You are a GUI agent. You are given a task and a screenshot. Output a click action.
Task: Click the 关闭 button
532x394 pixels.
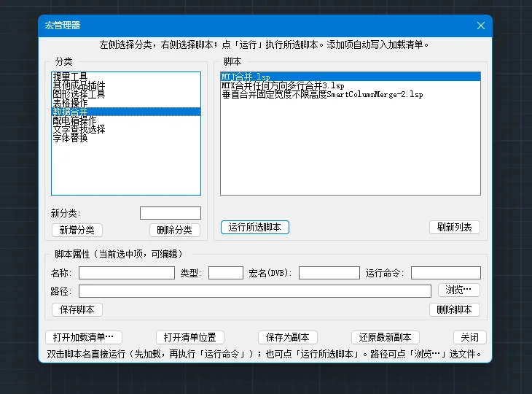click(x=470, y=337)
